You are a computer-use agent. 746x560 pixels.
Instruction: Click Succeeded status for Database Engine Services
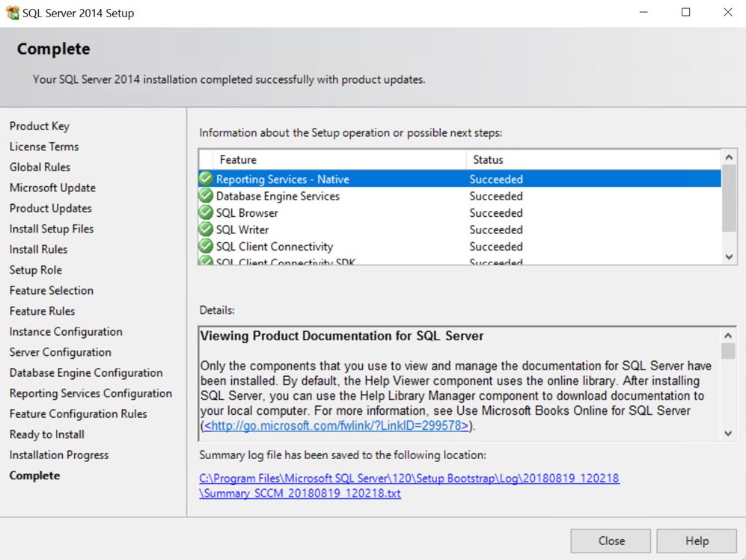point(496,196)
